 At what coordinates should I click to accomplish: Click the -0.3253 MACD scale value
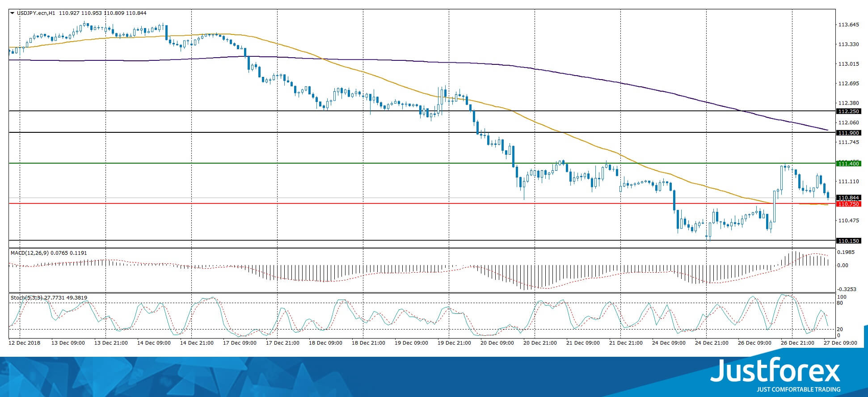tap(847, 289)
